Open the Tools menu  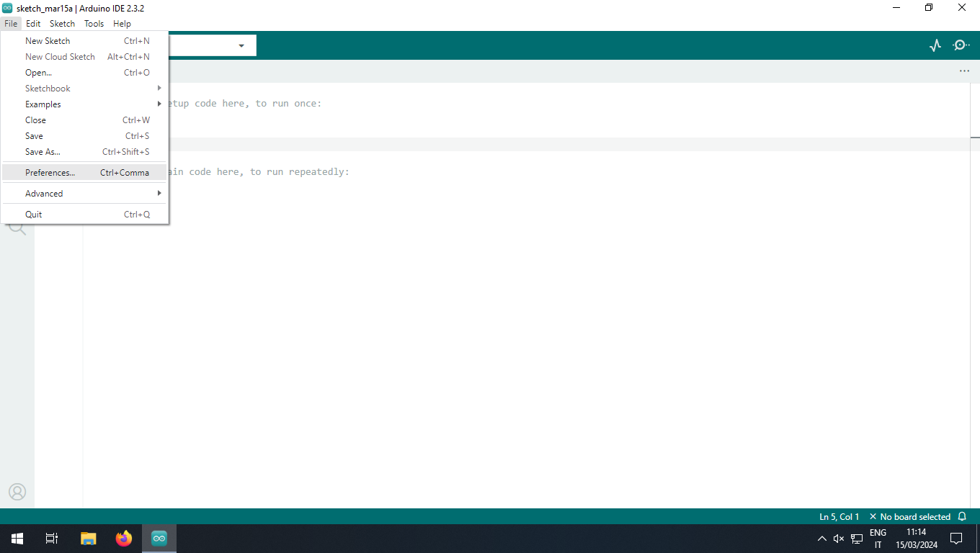(x=94, y=24)
